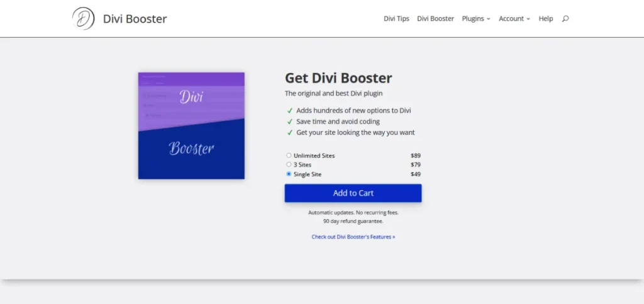Open Check out Divi Booster's Features link
This screenshot has height=304, width=644.
click(353, 237)
